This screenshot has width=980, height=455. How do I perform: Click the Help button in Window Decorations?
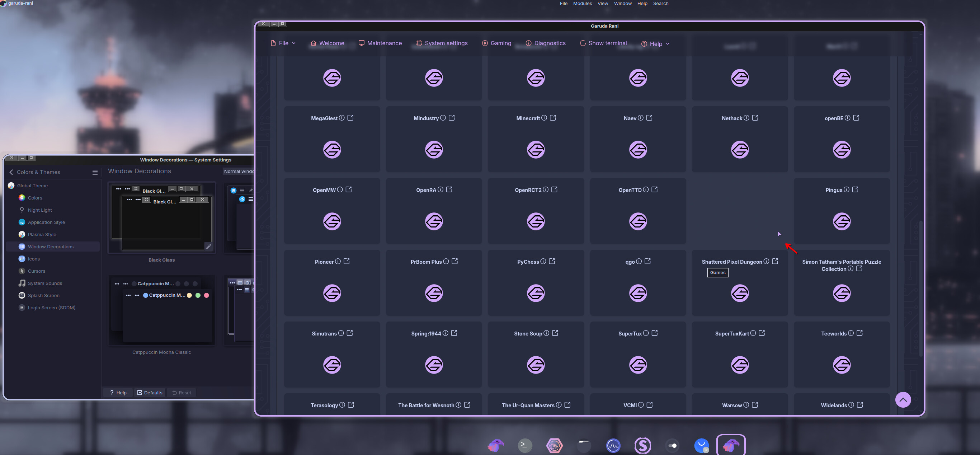pyautogui.click(x=118, y=393)
